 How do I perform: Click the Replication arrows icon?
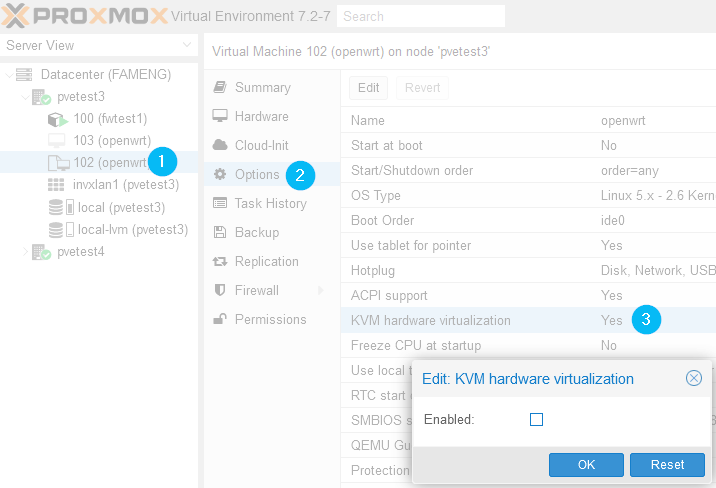220,262
